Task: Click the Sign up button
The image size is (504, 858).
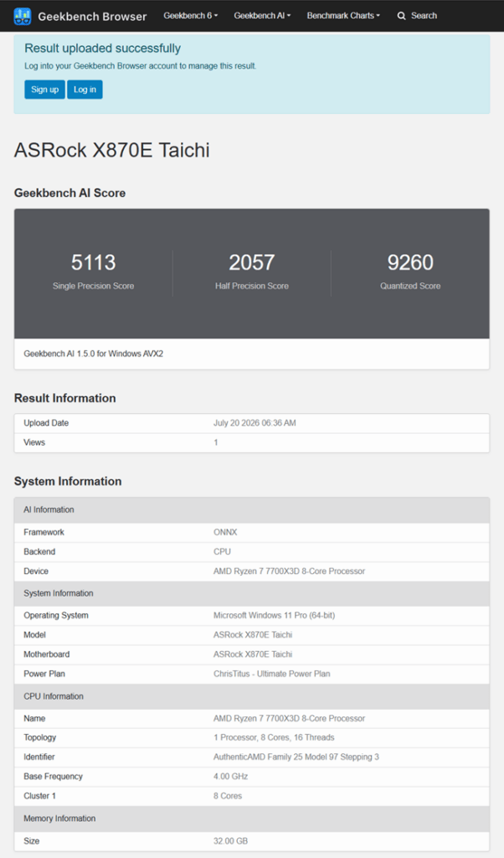Action: click(x=45, y=90)
